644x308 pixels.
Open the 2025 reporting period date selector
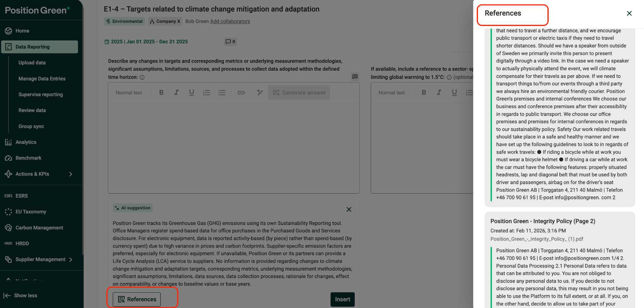pos(146,41)
